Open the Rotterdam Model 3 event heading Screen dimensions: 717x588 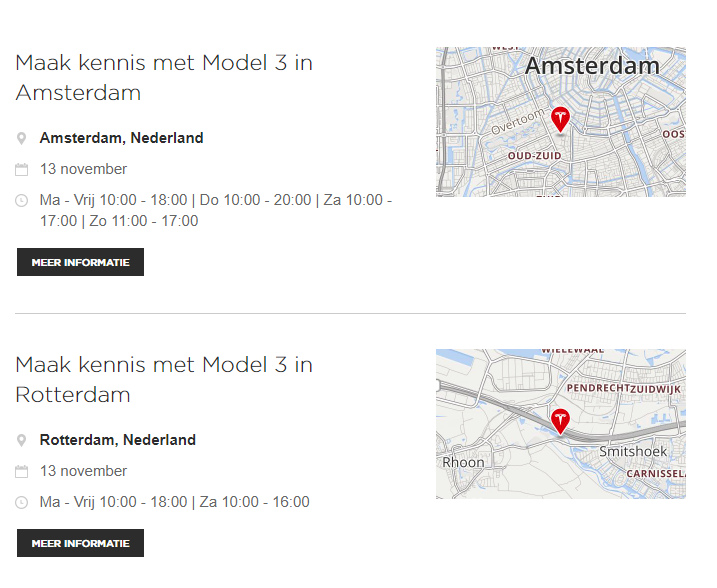click(x=164, y=380)
